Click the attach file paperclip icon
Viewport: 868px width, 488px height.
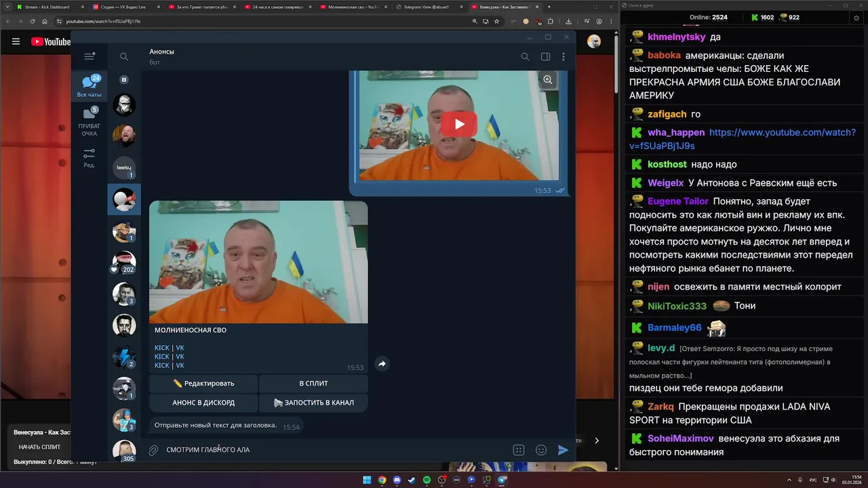tap(153, 450)
